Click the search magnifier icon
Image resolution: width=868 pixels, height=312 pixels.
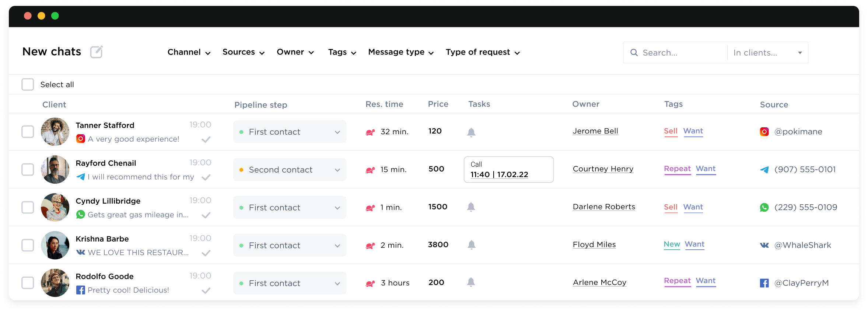coord(634,53)
